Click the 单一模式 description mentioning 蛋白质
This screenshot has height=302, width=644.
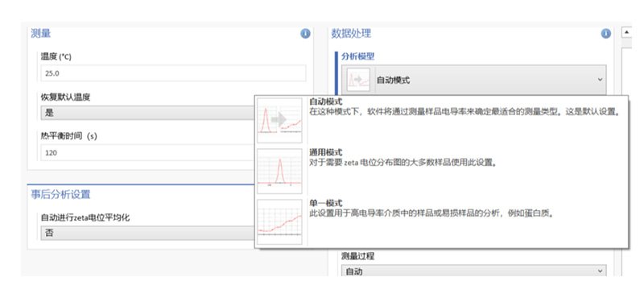[431, 213]
